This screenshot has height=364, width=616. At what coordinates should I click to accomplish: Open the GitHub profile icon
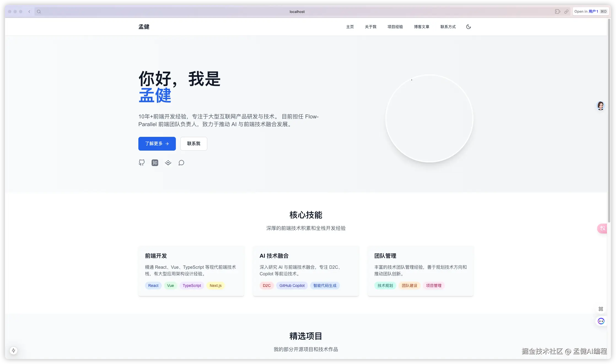click(x=141, y=163)
